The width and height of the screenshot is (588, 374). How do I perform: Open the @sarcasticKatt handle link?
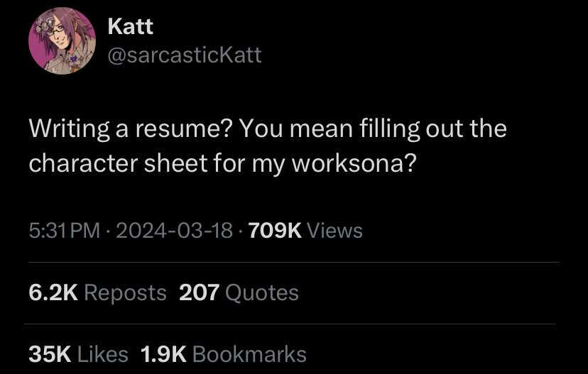tap(185, 55)
